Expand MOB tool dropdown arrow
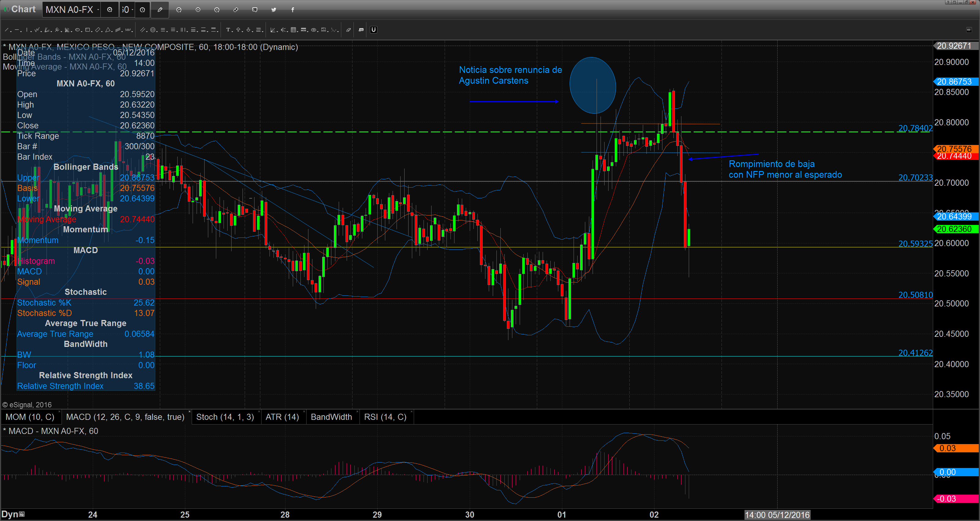The image size is (980, 521). (308, 32)
